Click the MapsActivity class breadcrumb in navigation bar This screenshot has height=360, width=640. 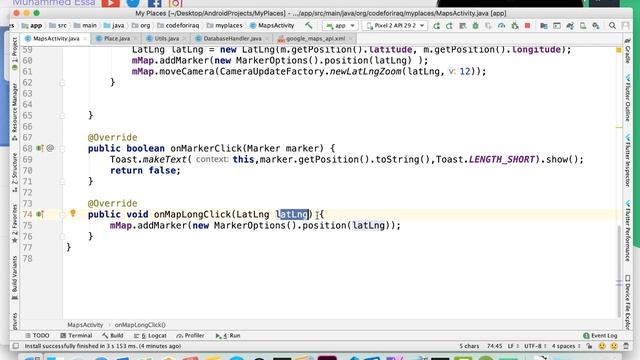pos(272,25)
